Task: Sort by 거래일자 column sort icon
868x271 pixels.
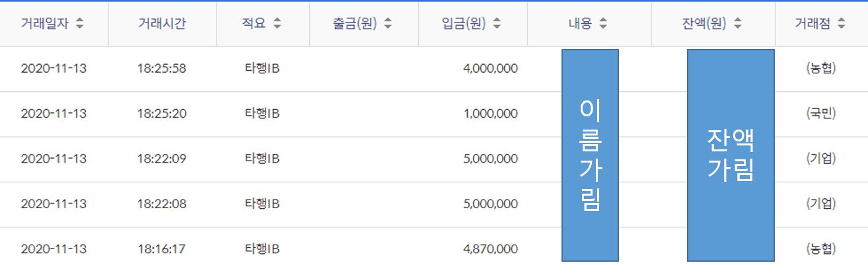Action: 80,24
